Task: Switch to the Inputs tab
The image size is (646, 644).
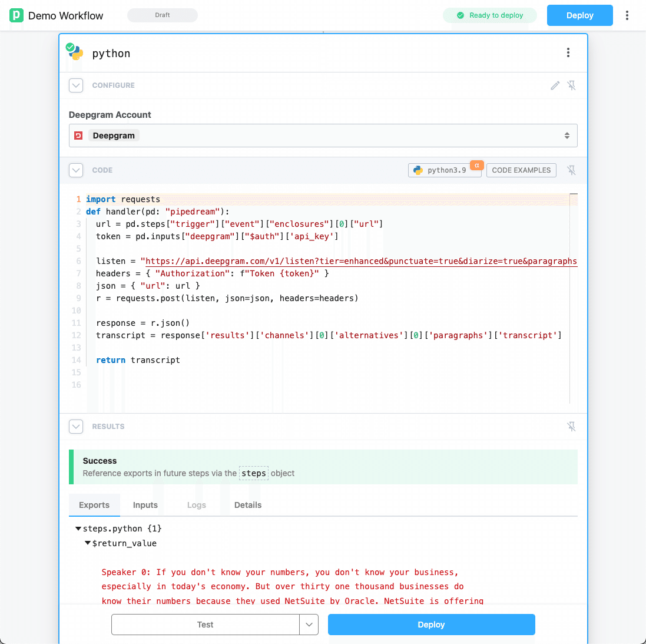Action: pos(145,505)
